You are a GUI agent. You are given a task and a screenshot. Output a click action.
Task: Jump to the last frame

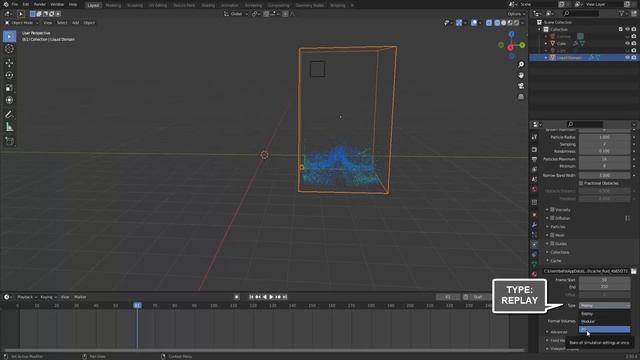coord(285,297)
